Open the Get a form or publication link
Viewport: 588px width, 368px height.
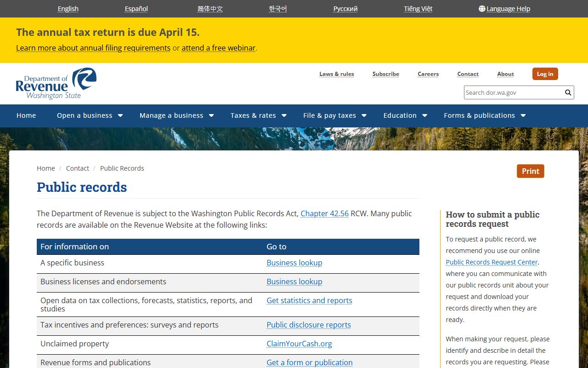click(310, 362)
